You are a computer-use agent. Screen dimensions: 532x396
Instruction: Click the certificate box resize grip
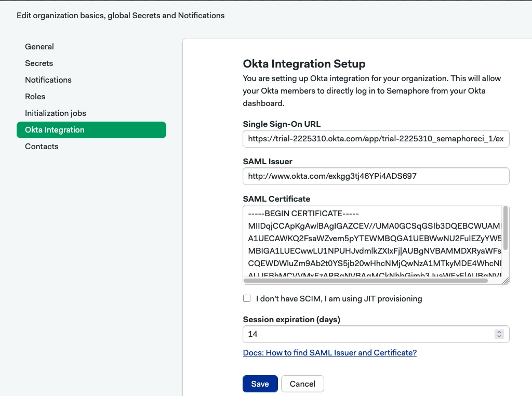point(506,281)
